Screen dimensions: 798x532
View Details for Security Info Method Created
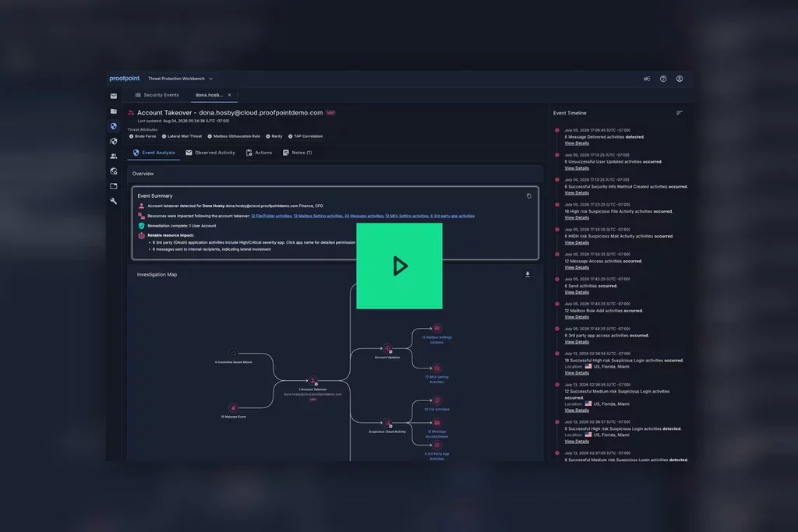point(577,193)
